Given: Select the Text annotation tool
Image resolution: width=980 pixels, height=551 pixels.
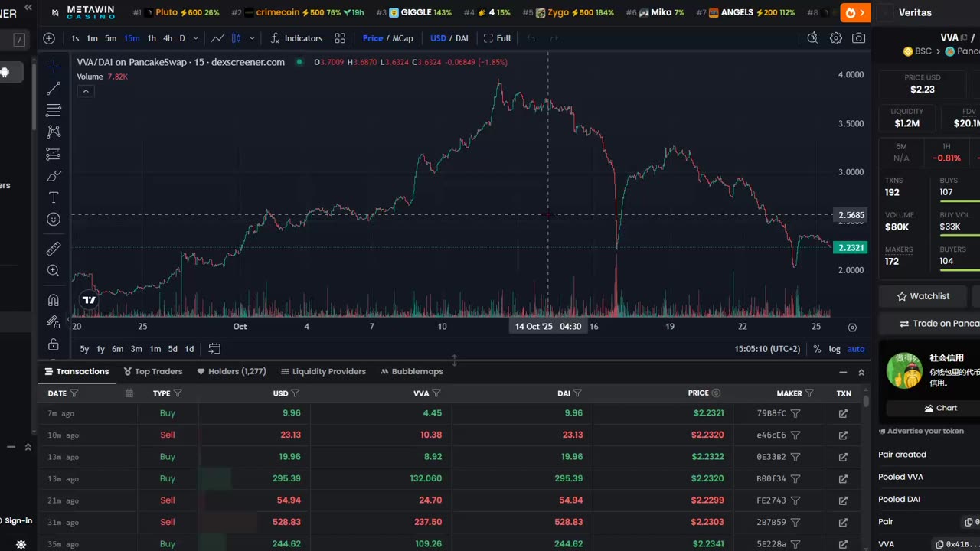Looking at the screenshot, I should (x=54, y=197).
